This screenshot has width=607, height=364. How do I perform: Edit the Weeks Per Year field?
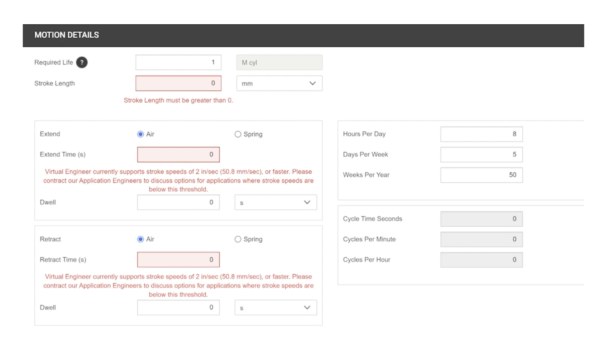click(481, 175)
